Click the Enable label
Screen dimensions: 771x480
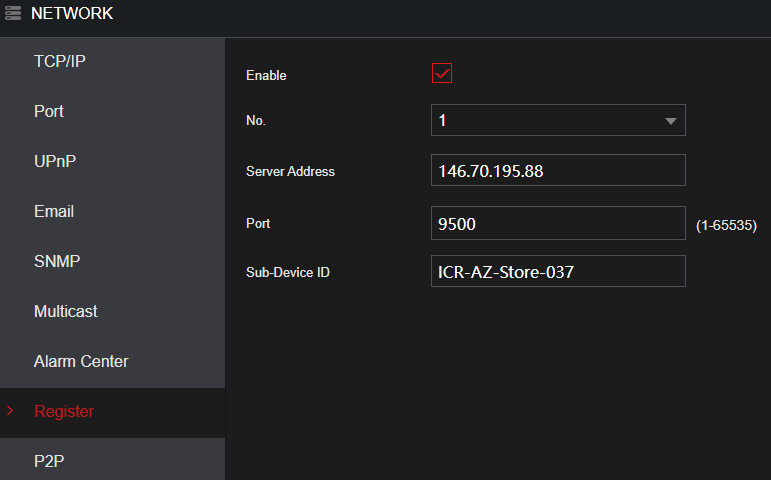pos(266,75)
